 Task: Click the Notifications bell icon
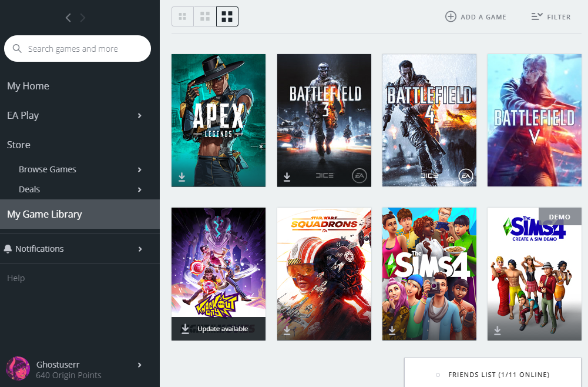[x=8, y=249]
